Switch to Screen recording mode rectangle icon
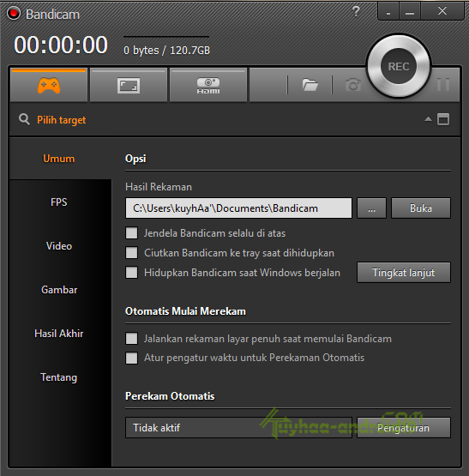 [129, 85]
